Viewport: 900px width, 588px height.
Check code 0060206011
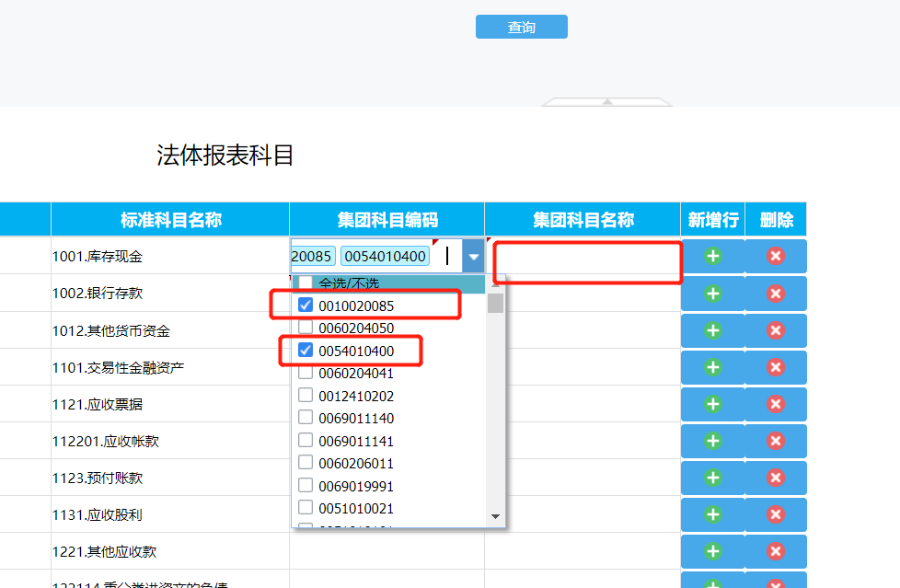[306, 463]
